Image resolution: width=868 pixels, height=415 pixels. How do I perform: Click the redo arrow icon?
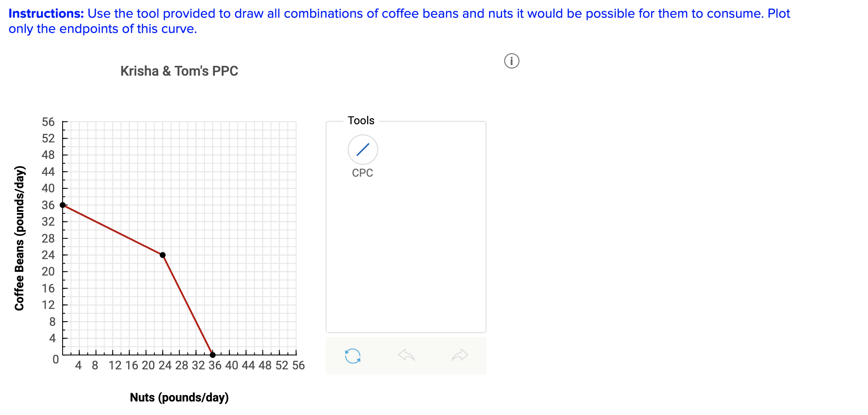pos(460,355)
